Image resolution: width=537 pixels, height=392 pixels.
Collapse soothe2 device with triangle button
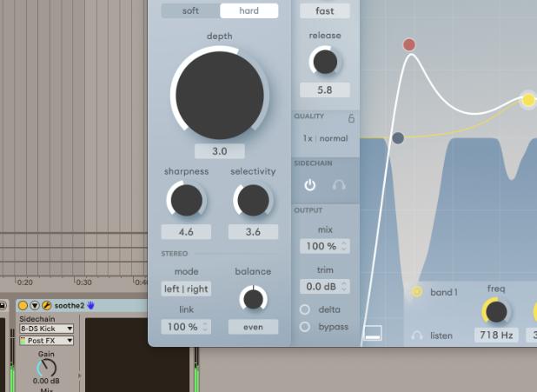pyautogui.click(x=35, y=305)
